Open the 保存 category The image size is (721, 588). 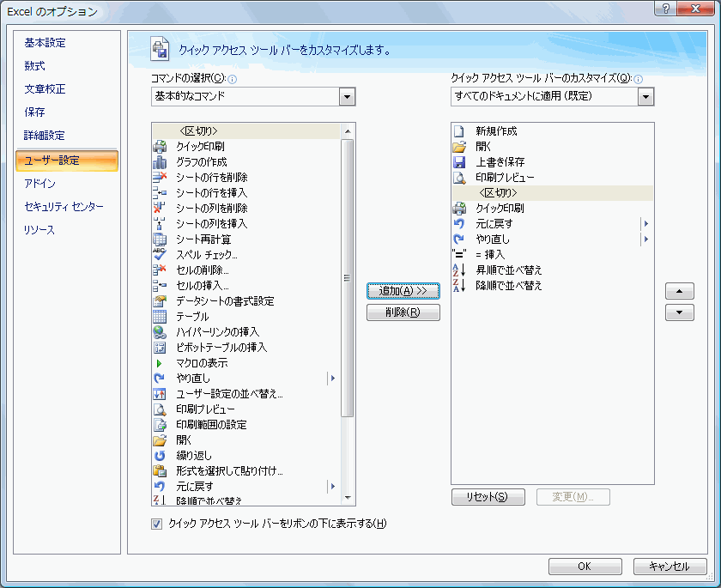(34, 112)
